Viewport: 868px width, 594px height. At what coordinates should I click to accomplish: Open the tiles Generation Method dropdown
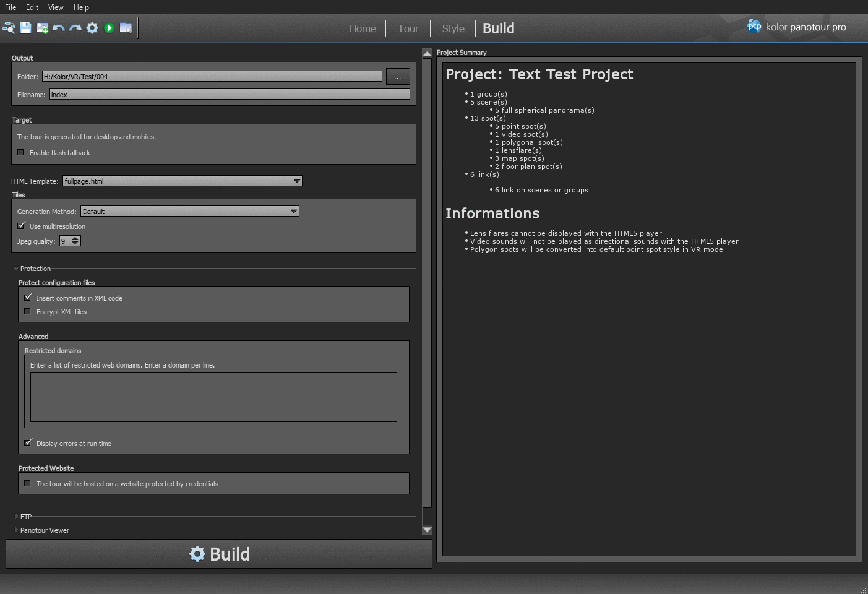294,211
